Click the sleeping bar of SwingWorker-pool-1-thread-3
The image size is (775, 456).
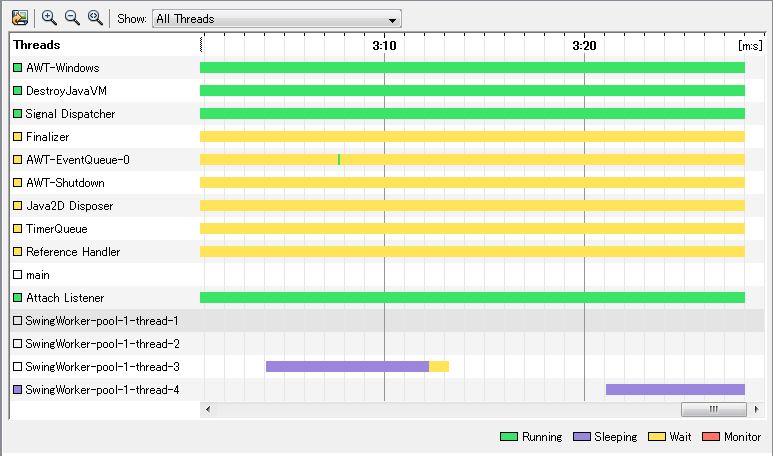coord(347,367)
